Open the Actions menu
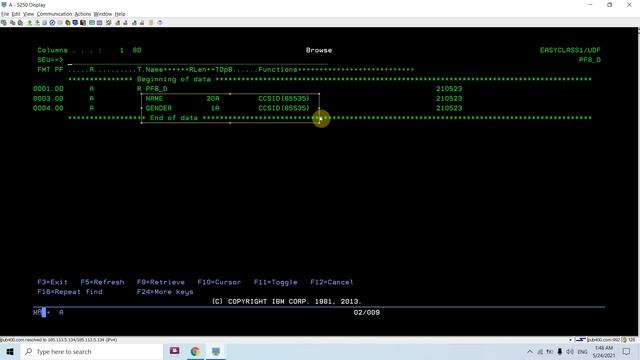The image size is (640, 360). coord(83,14)
